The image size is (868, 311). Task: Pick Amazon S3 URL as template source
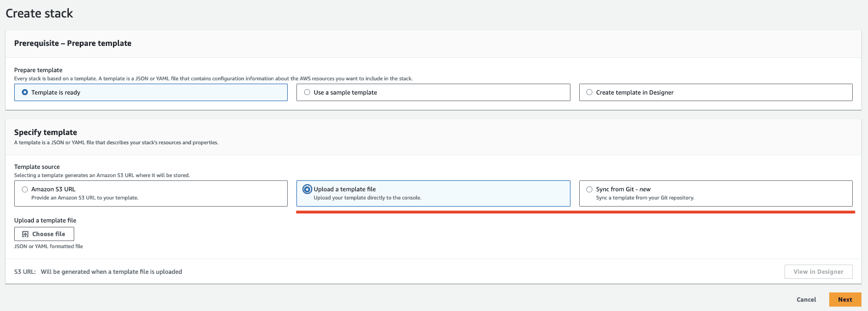(25, 189)
